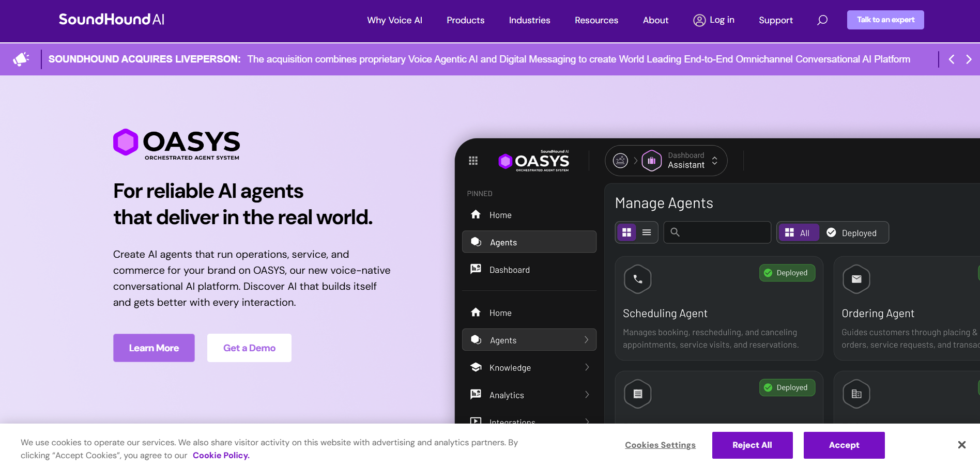Click the Talk to an expert button
Viewport: 980px width, 468px height.
(885, 20)
